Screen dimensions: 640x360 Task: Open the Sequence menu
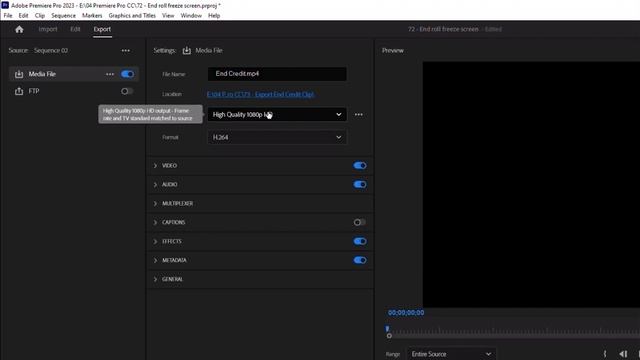pyautogui.click(x=63, y=16)
